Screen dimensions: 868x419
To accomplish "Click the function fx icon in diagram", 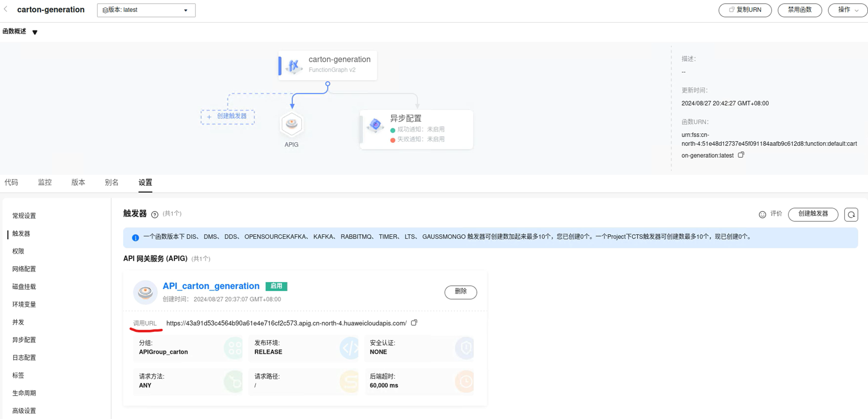I will pos(294,66).
